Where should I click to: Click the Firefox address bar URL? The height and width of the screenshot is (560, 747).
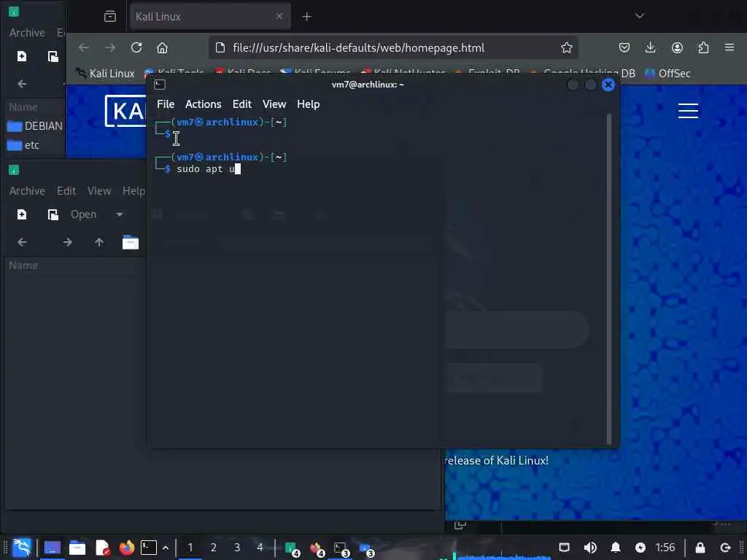point(359,47)
